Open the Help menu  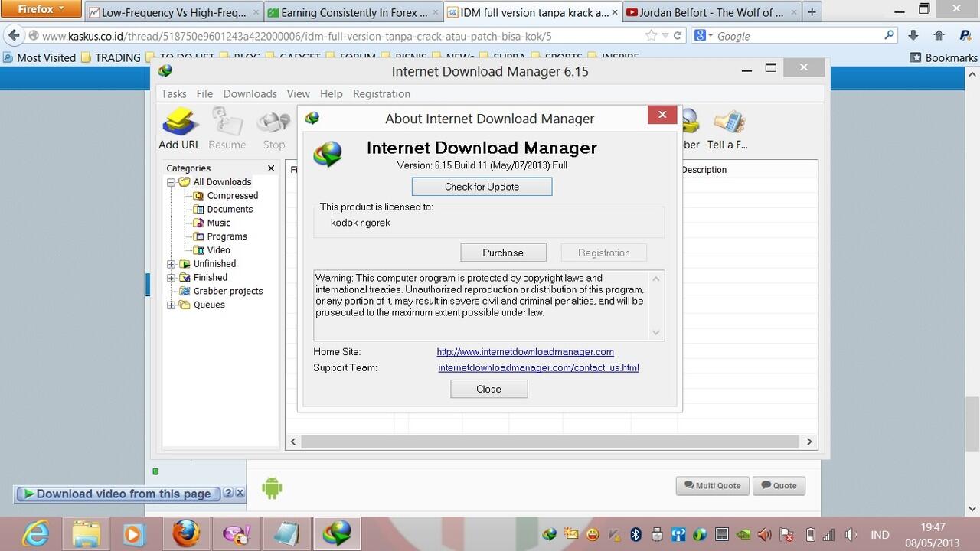tap(331, 93)
